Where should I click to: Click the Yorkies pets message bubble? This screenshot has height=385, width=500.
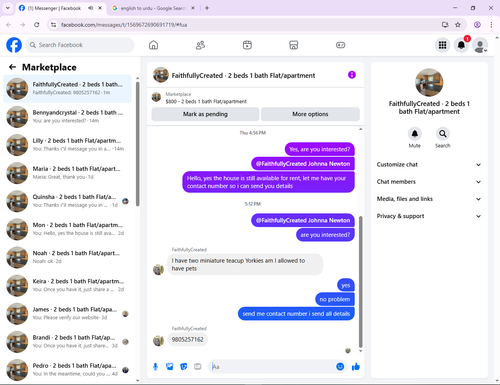245,264
